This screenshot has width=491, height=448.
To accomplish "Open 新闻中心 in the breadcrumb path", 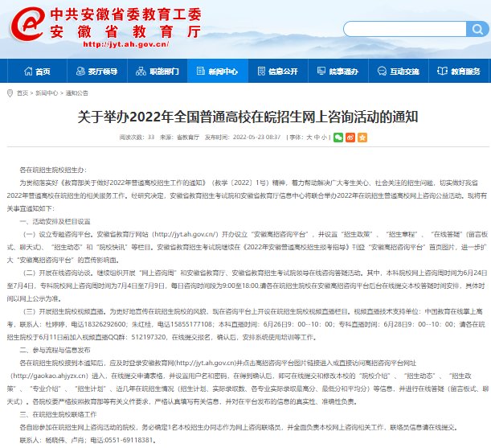I will point(46,92).
